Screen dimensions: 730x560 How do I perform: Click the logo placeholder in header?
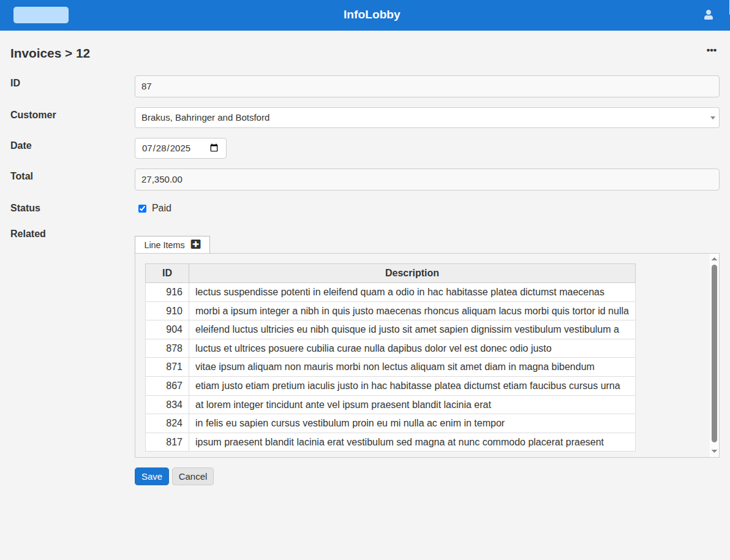(41, 15)
